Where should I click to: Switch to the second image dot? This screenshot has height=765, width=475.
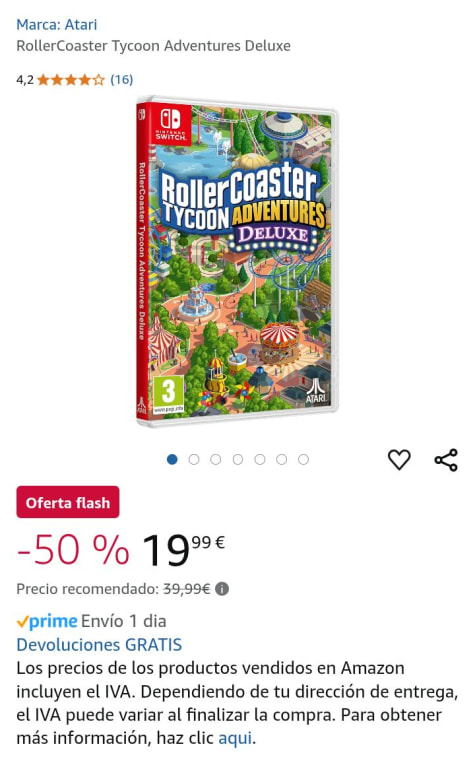coord(194,459)
